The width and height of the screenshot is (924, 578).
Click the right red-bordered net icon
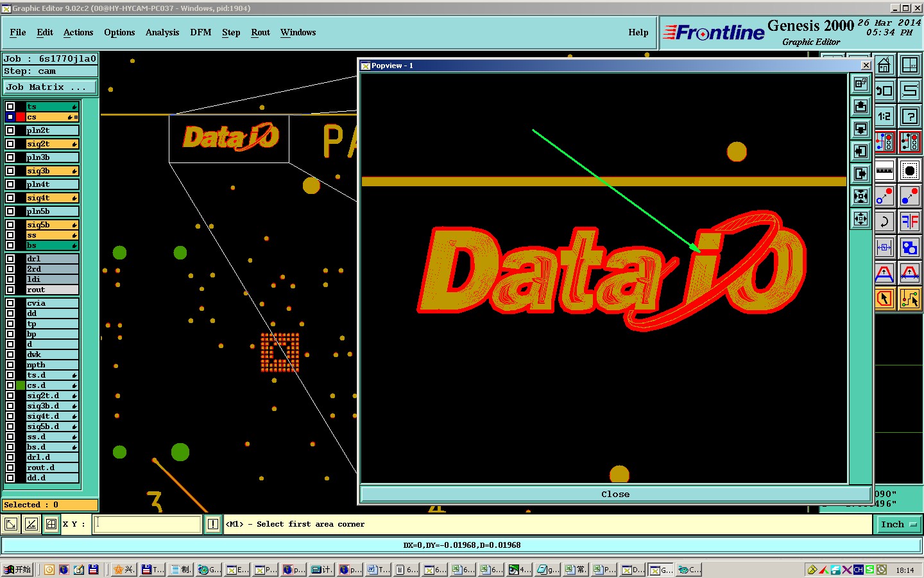point(909,142)
